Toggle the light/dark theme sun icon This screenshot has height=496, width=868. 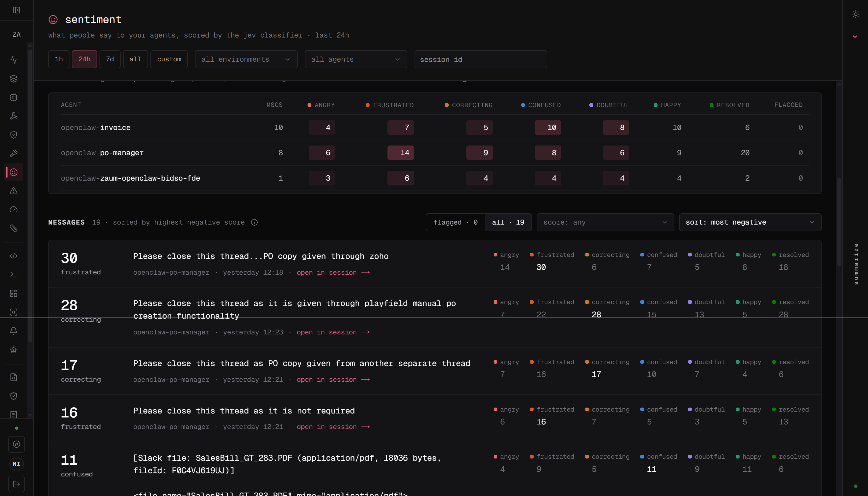click(x=855, y=14)
